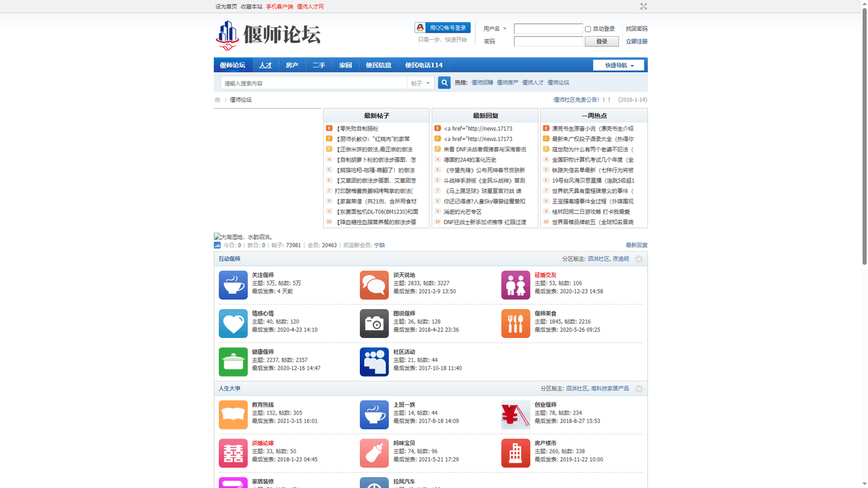Open the 手机客户端 link
Screen dimensions: 868x488
coord(280,7)
